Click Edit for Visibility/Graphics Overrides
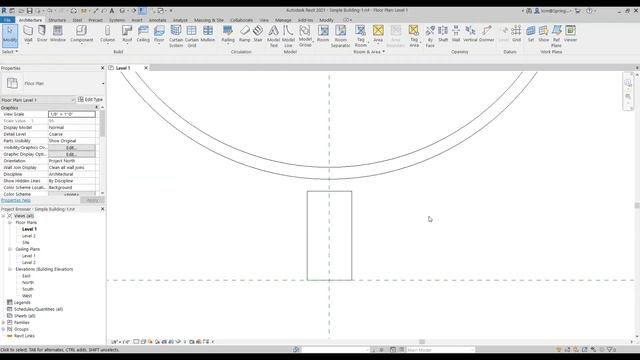 click(72, 147)
